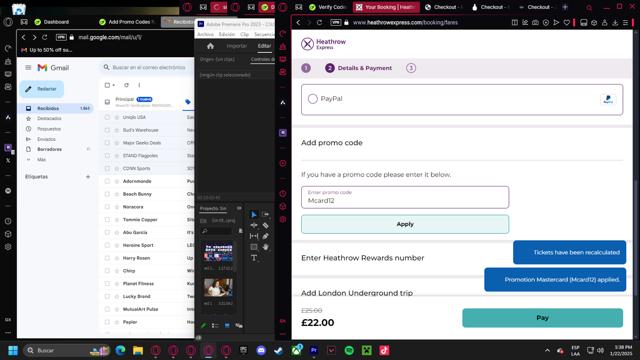Open Premiere project panel menu icon
Image resolution: width=640 pixels, height=360 pixels.
pyautogui.click(x=239, y=208)
